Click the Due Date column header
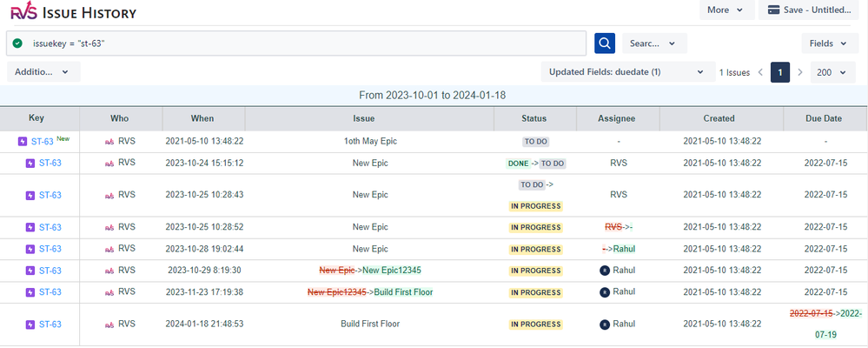Image resolution: width=868 pixels, height=348 pixels. [825, 118]
